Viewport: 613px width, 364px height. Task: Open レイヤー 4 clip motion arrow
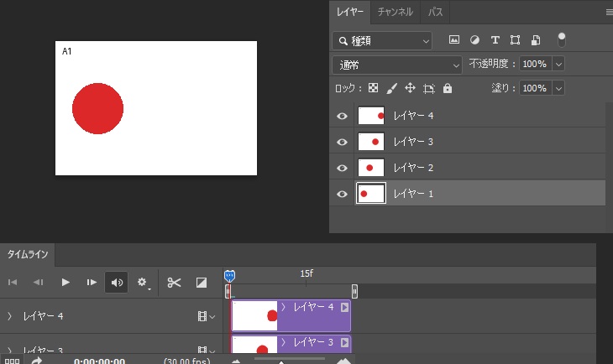[344, 307]
